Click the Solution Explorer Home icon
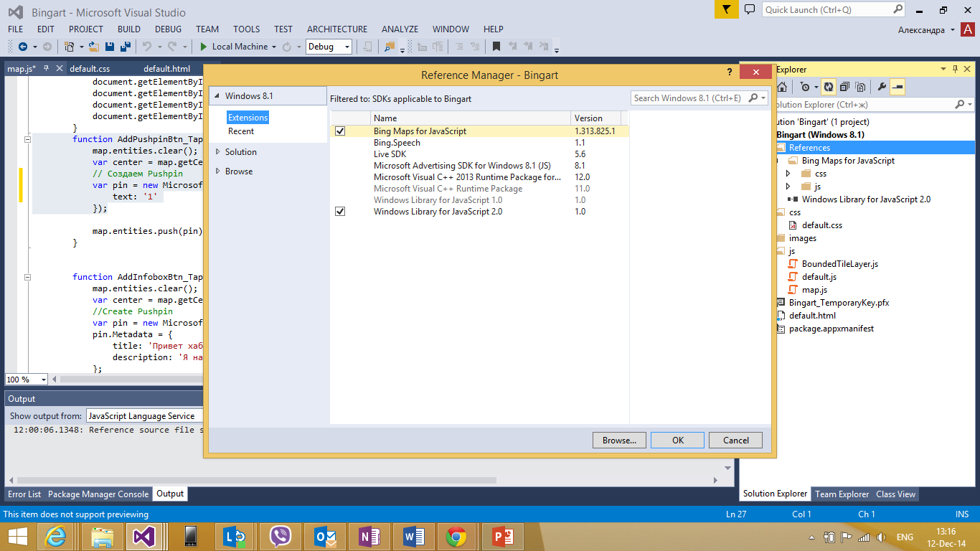Screen dimensions: 980x551 782,87
